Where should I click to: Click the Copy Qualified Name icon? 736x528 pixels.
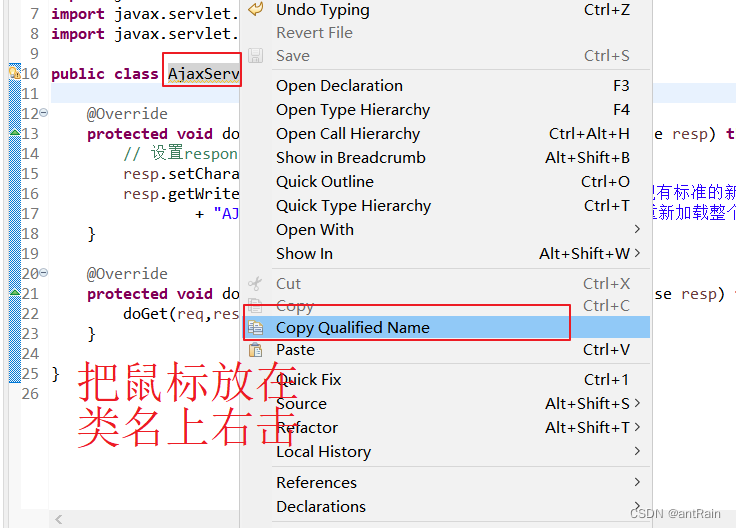[255, 328]
